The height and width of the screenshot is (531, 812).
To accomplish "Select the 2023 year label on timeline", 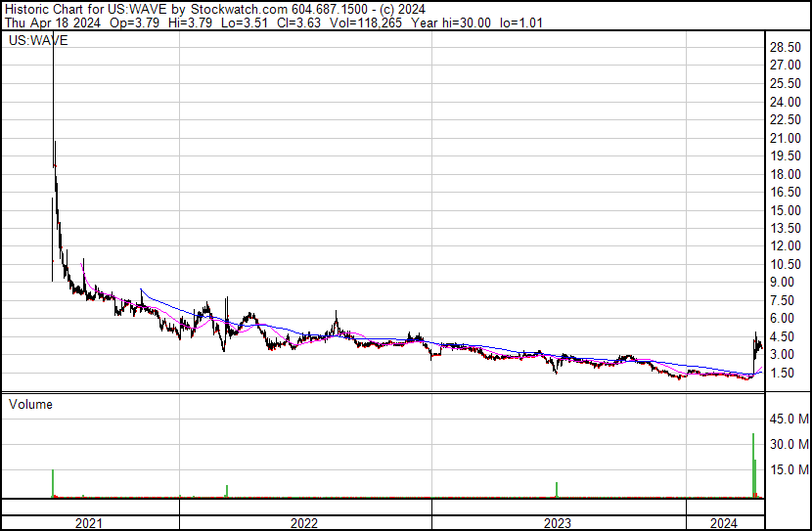I will [557, 522].
